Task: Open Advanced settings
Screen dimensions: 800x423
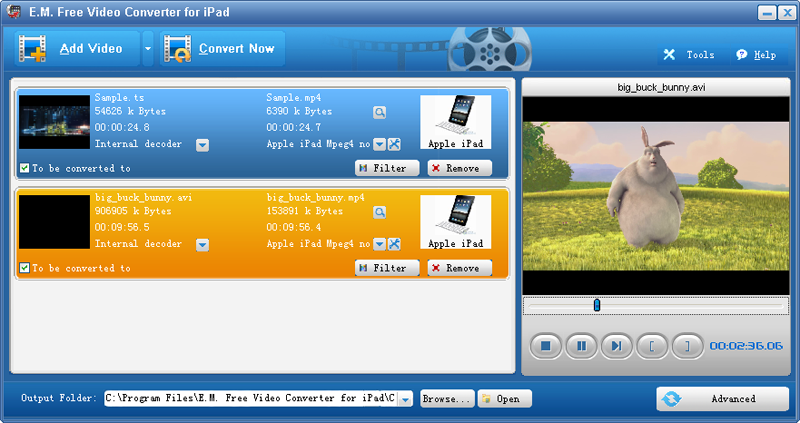Action: [722, 399]
